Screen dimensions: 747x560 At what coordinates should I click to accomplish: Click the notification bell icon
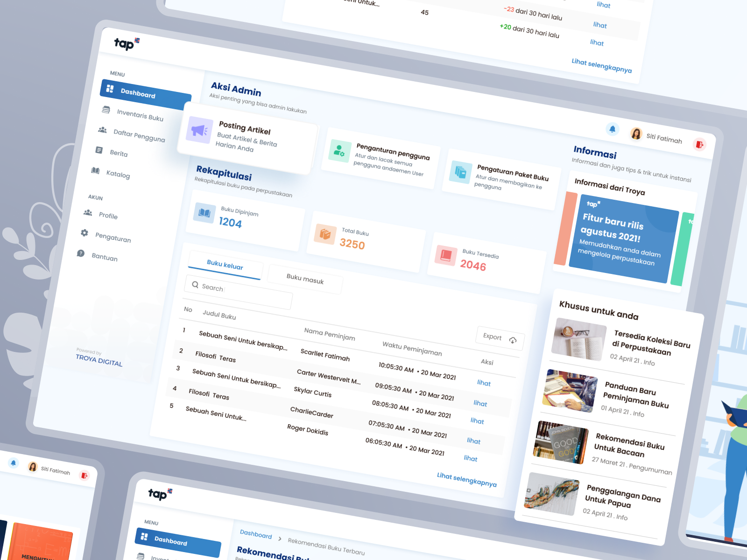(x=613, y=129)
